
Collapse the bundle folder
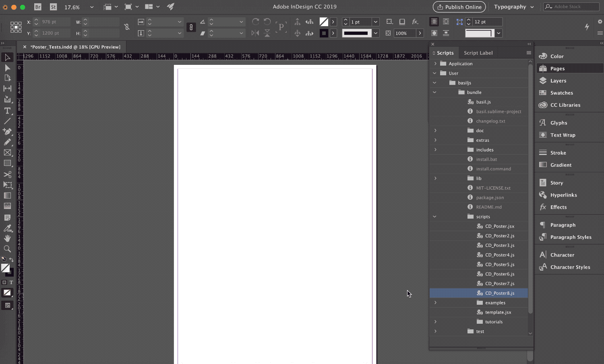pos(434,92)
